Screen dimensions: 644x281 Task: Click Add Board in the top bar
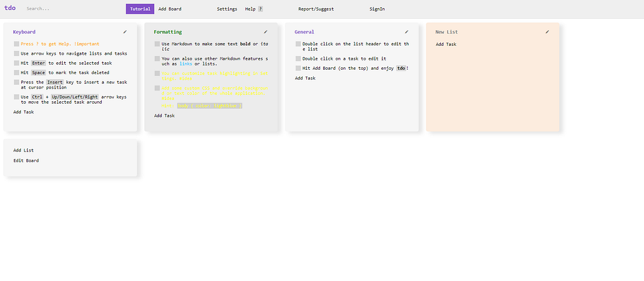coord(170,9)
